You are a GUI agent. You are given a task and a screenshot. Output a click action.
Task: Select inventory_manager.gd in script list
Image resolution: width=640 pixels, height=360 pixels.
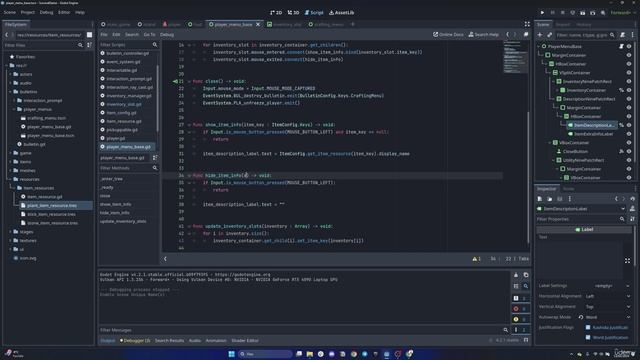tap(129, 96)
